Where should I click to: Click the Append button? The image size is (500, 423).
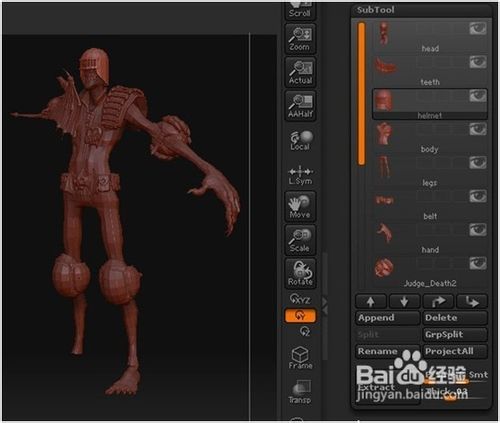click(x=388, y=318)
